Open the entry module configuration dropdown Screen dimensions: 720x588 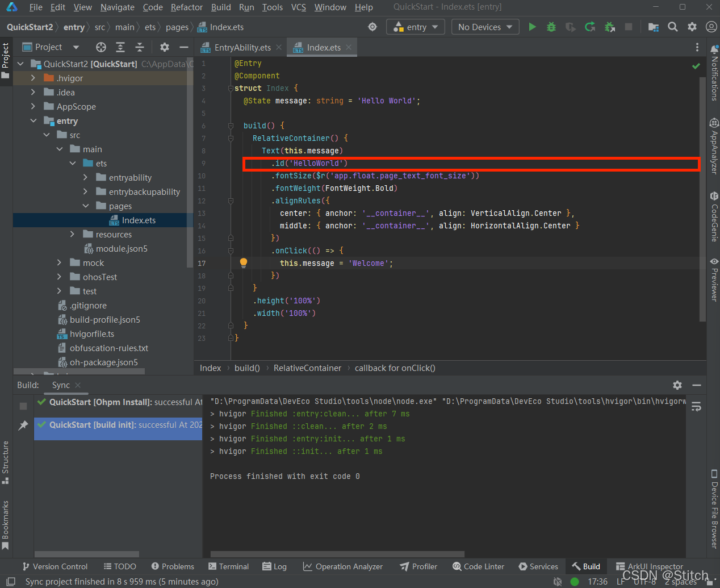416,27
